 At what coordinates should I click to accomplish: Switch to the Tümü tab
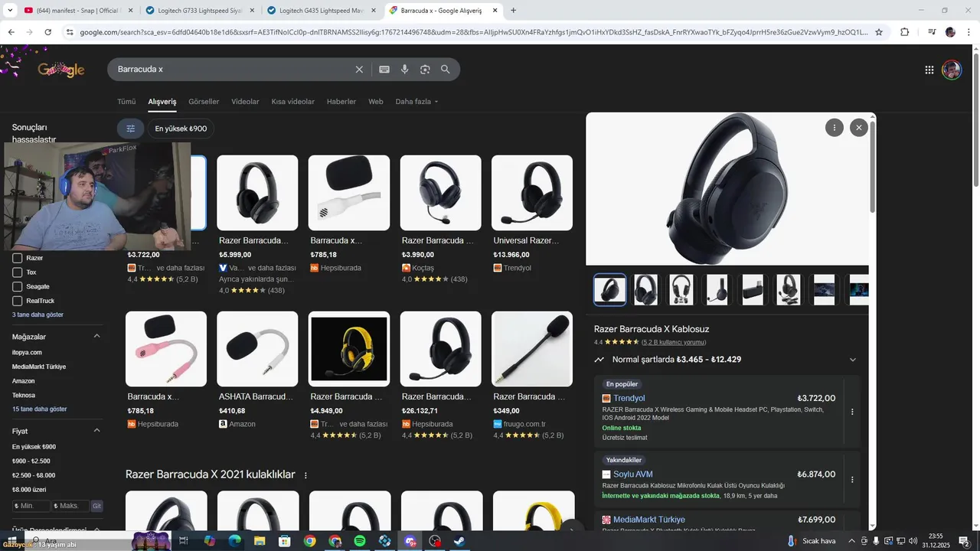pos(126,102)
